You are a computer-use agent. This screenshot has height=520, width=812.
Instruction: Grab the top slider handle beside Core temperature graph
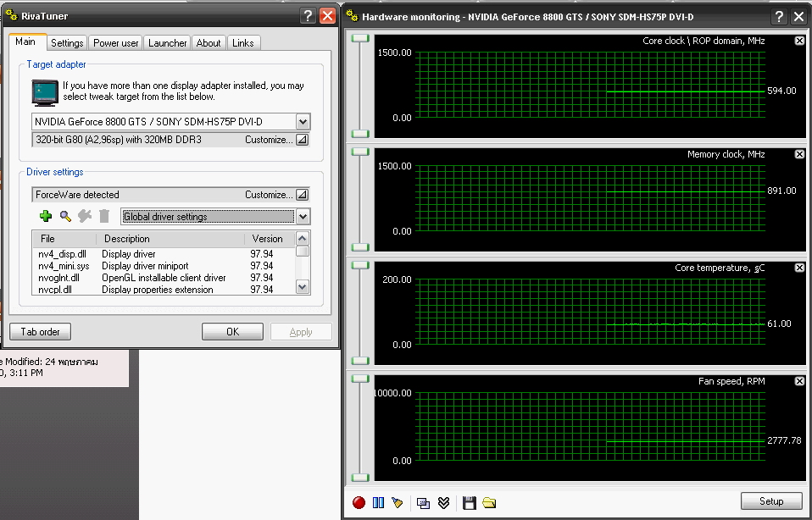tap(360, 265)
